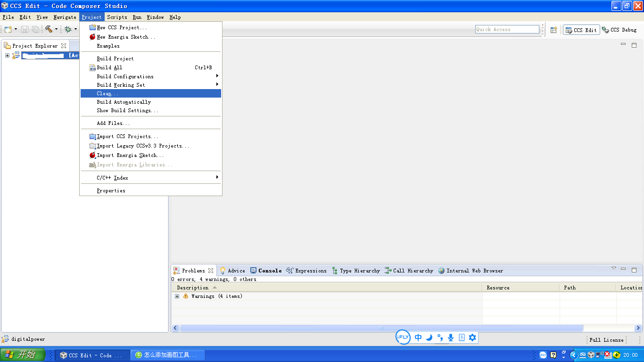The width and height of the screenshot is (644, 362).
Task: Click Build All menu entry
Action: click(x=151, y=67)
